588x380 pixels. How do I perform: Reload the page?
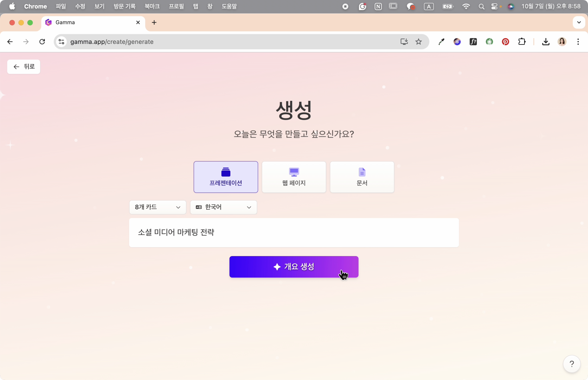pyautogui.click(x=42, y=42)
